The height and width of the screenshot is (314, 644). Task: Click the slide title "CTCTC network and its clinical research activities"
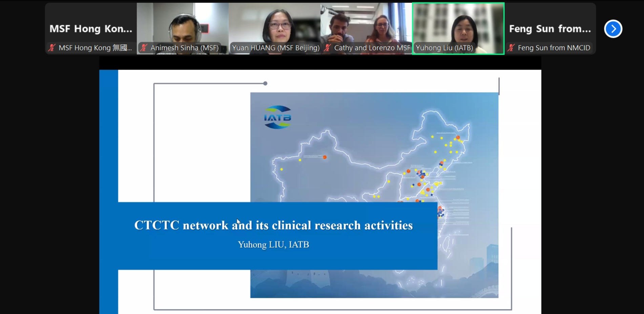coord(274,225)
